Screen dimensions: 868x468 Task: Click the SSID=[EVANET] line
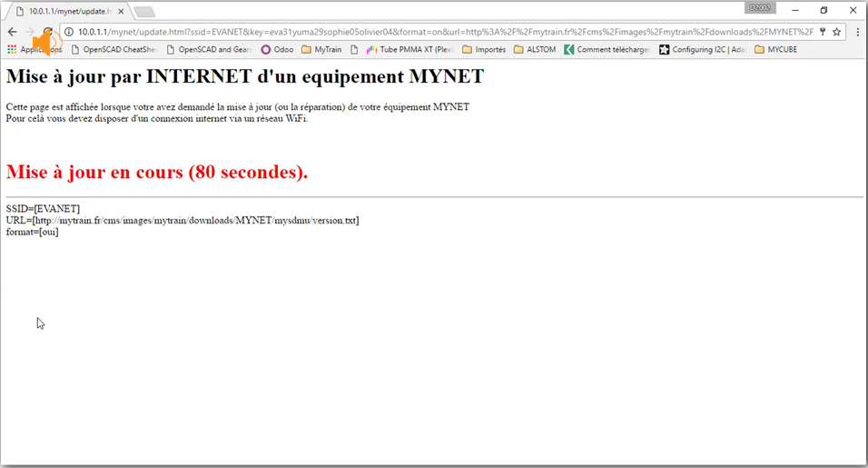pyautogui.click(x=43, y=209)
